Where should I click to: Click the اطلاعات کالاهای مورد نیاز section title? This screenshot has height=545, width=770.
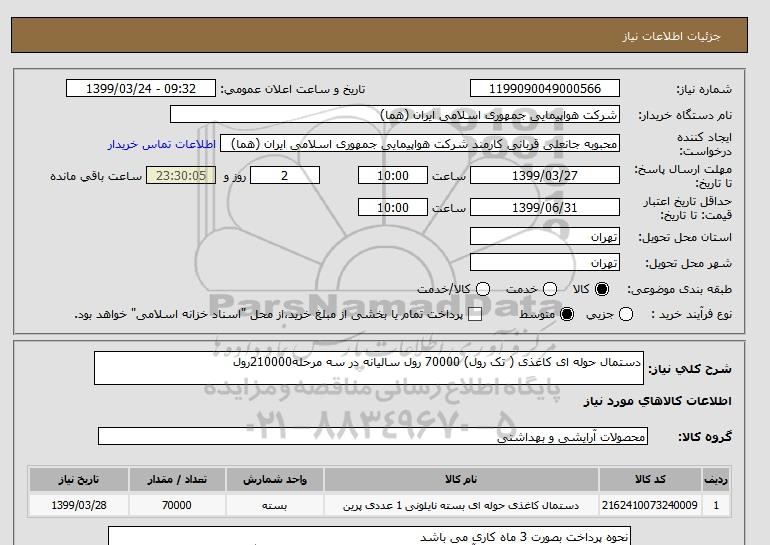click(x=657, y=401)
